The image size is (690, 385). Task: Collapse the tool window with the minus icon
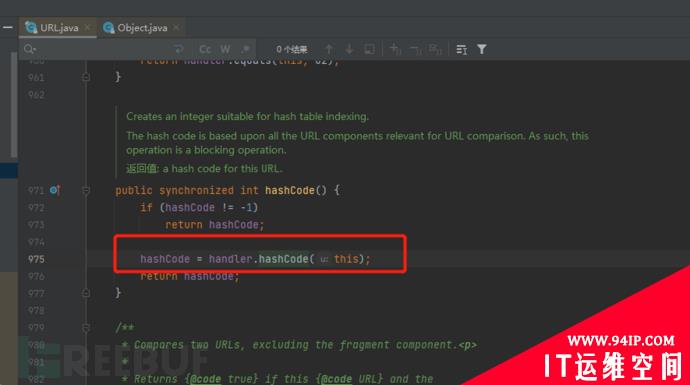point(7,27)
